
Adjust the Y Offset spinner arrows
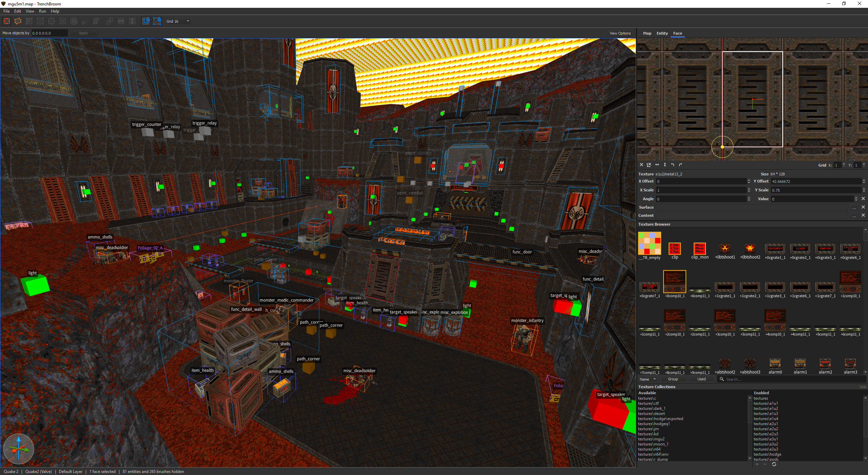pos(864,181)
